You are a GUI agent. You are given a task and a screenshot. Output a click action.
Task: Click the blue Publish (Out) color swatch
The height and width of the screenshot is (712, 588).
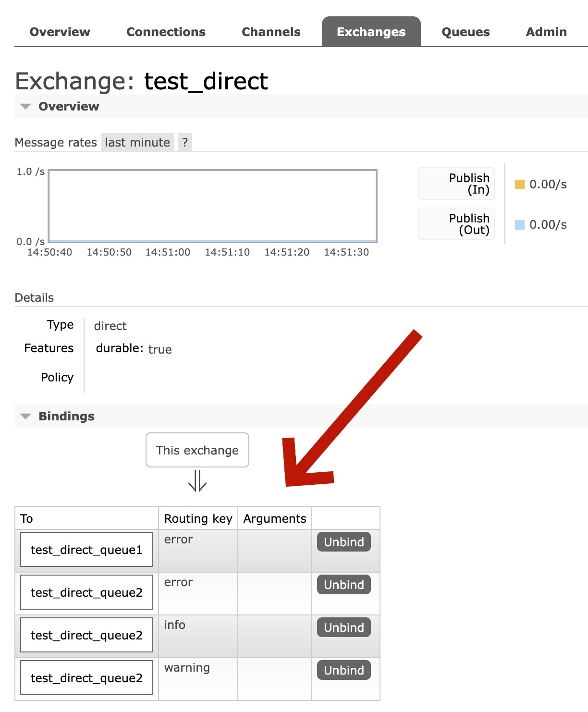(x=519, y=225)
